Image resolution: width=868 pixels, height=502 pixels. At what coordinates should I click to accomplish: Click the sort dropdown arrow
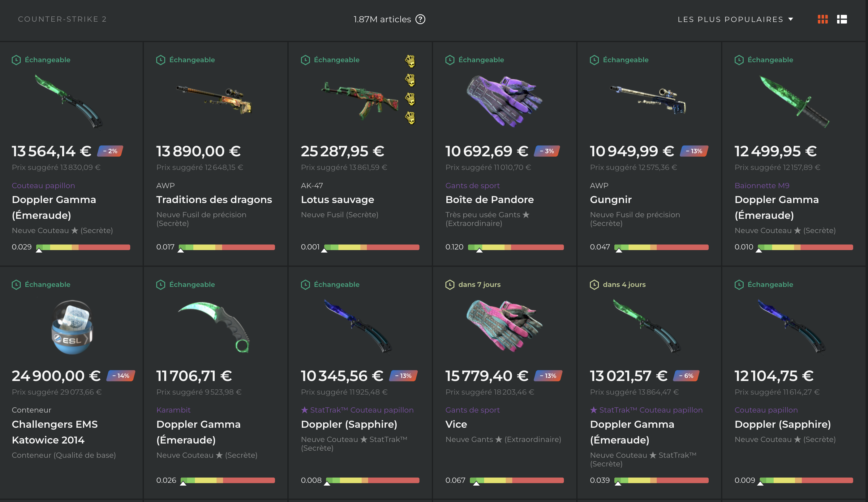(x=790, y=19)
